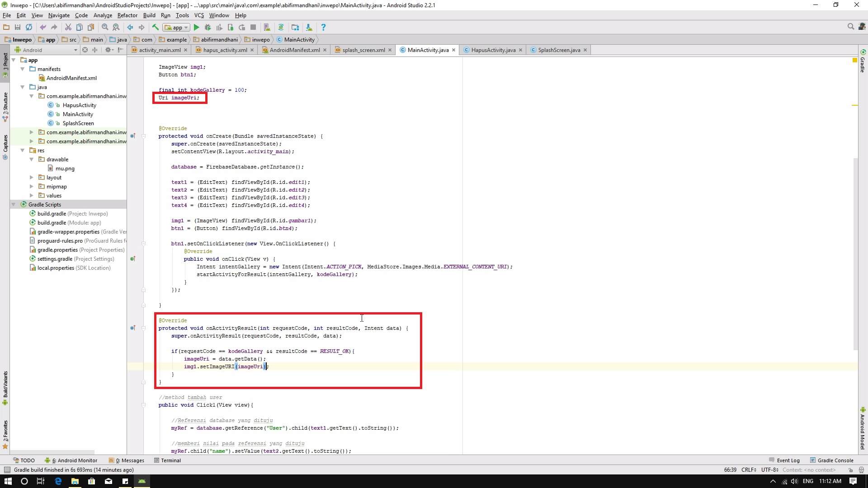The width and height of the screenshot is (868, 488).
Task: Click the Debug app bug icon
Action: click(208, 28)
